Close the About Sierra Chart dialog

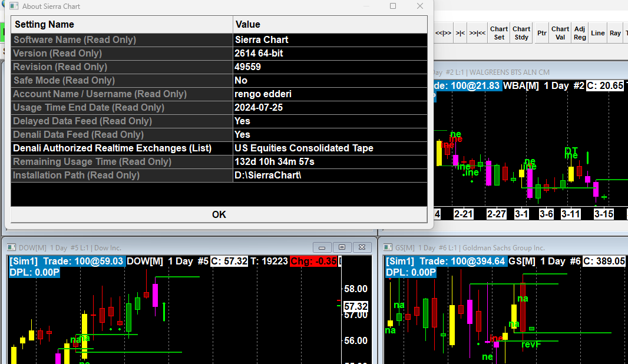[419, 6]
